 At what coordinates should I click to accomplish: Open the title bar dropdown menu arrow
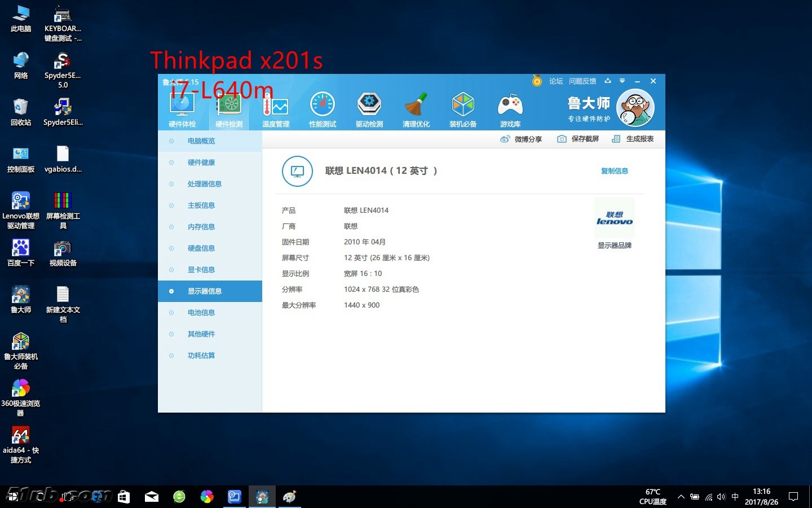pos(622,81)
